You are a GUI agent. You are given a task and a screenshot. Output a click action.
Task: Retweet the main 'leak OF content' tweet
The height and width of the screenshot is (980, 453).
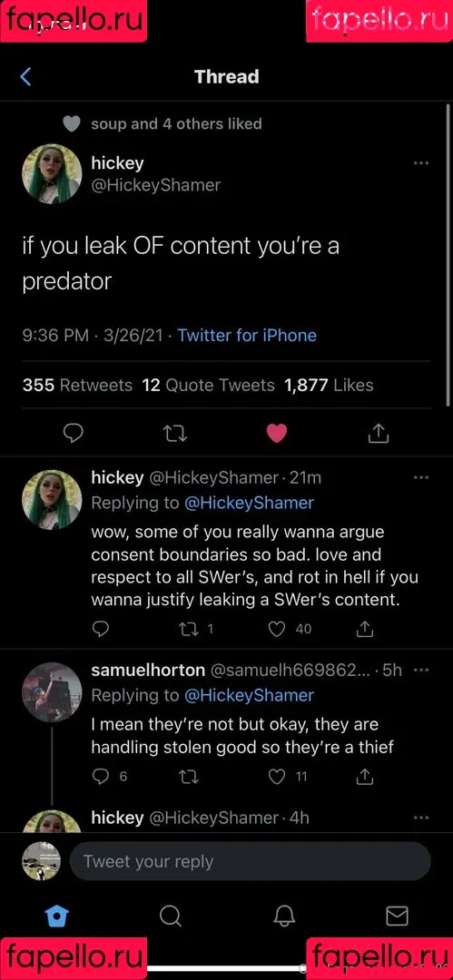175,433
